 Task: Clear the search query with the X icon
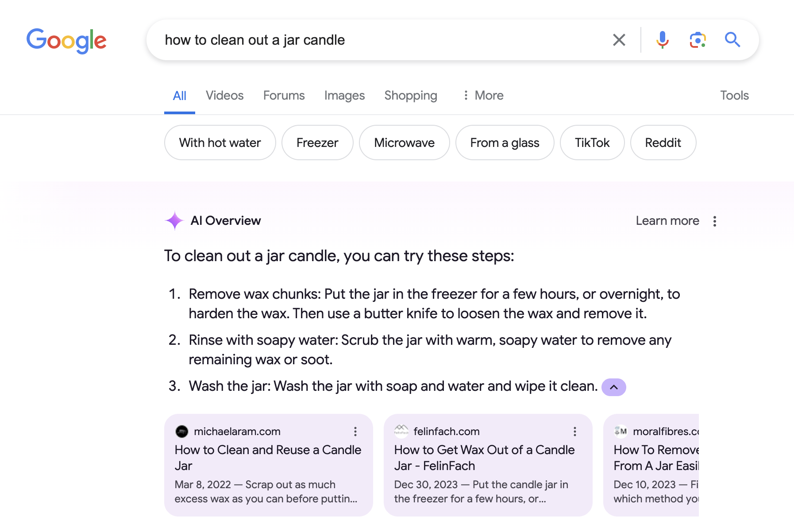point(619,40)
